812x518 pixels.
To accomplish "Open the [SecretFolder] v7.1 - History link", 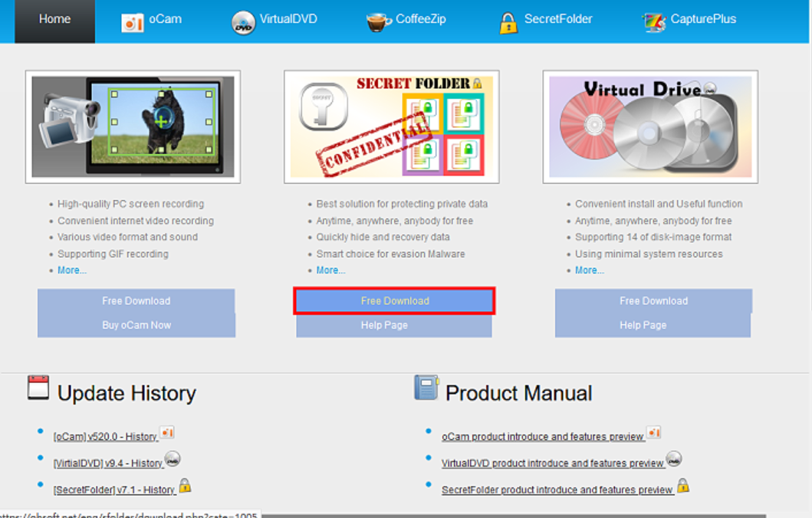I will click(x=114, y=490).
